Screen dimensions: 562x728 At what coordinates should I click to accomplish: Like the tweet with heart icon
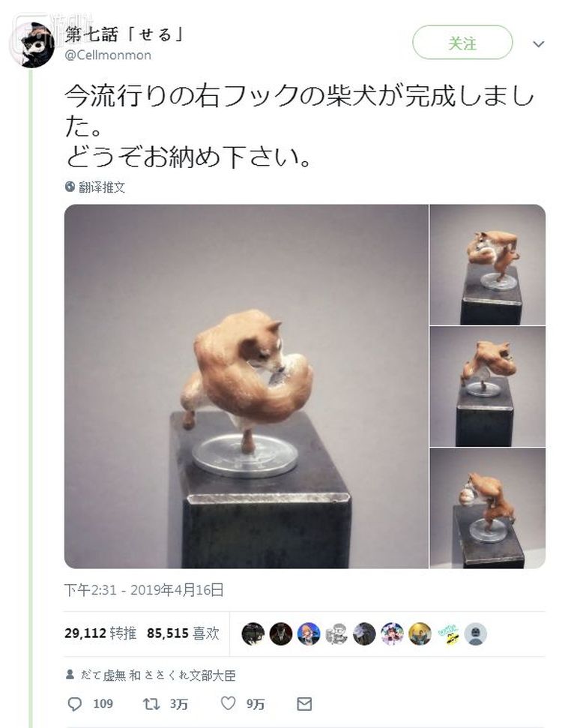228,703
